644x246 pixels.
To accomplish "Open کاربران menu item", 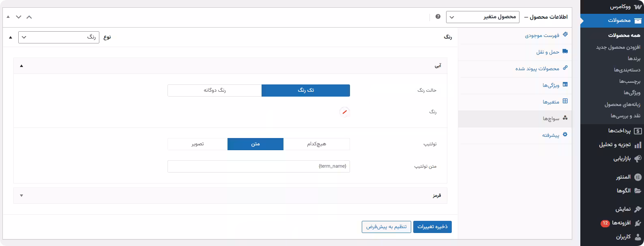I will coord(612,237).
